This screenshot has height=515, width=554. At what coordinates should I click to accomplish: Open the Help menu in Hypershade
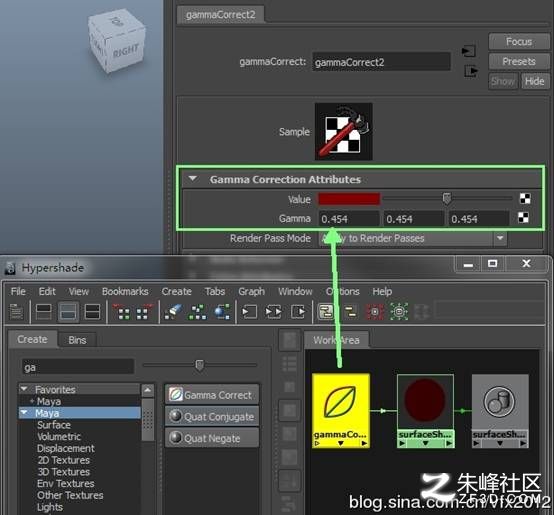coord(382,291)
